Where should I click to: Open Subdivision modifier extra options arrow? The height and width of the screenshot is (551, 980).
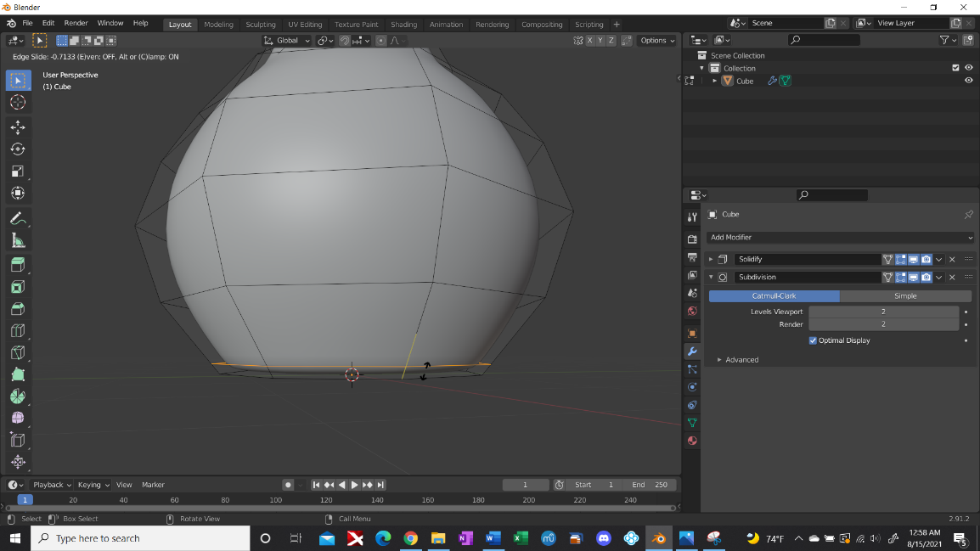click(938, 278)
